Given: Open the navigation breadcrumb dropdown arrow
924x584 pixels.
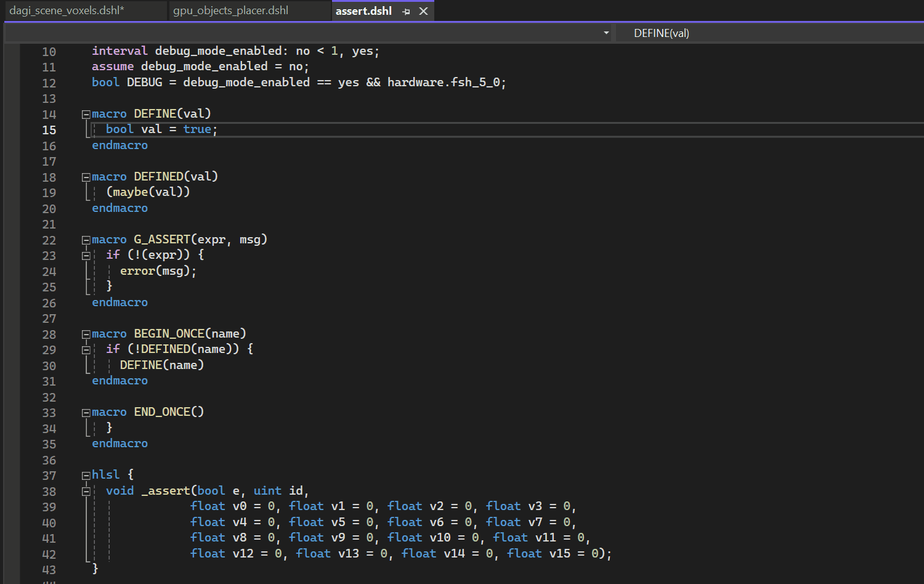Looking at the screenshot, I should (x=606, y=33).
